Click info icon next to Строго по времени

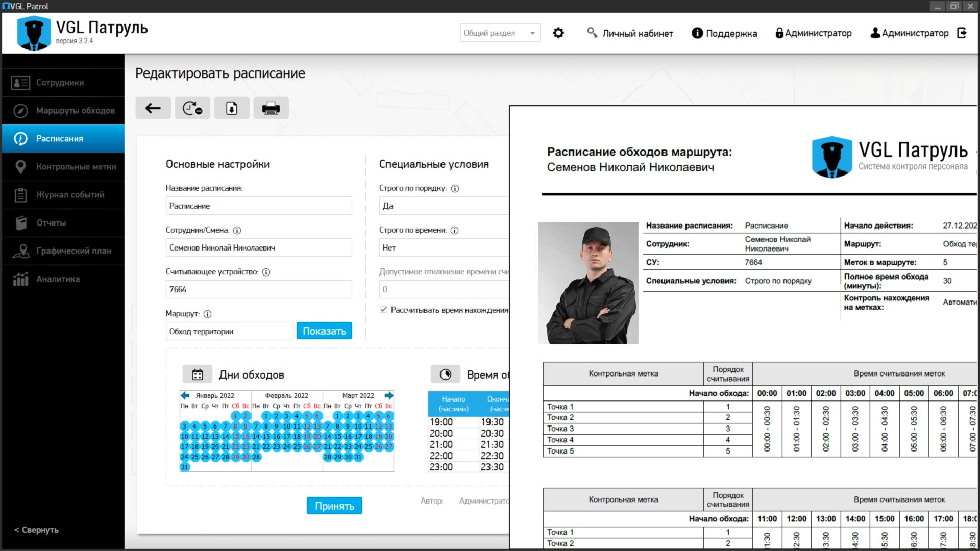click(455, 230)
